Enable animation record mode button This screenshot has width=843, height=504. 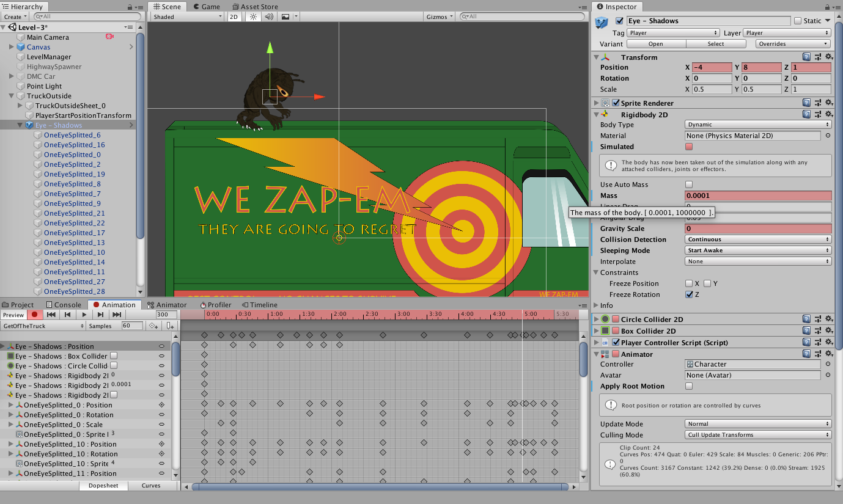[35, 315]
